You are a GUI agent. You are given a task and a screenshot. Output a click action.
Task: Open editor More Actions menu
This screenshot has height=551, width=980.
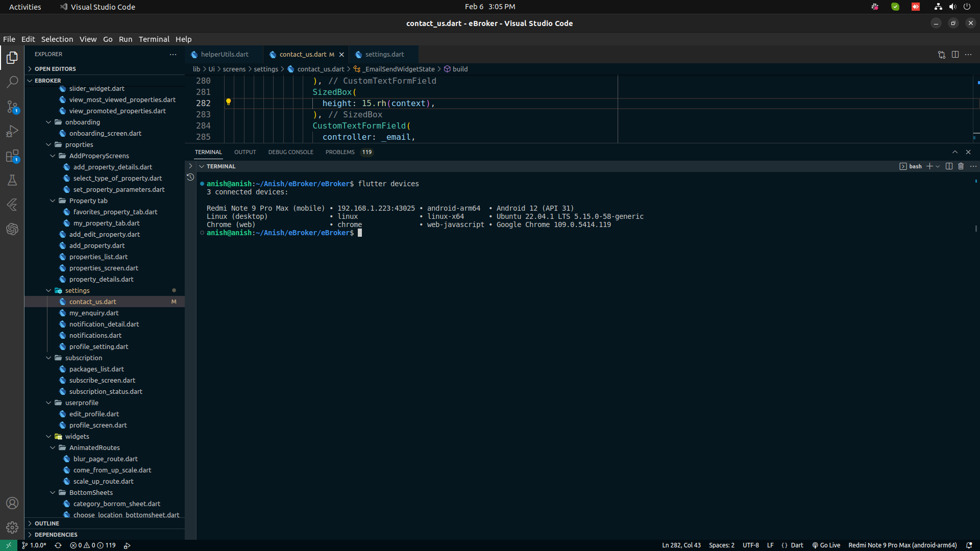(968, 55)
